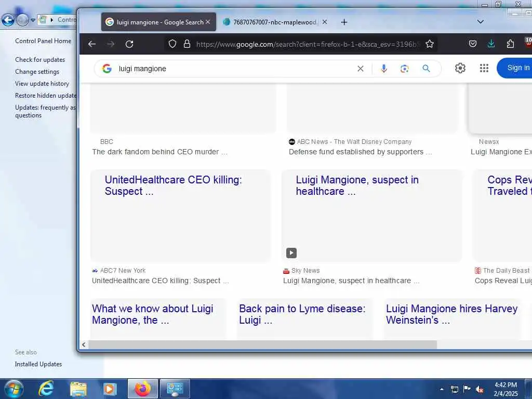Show hidden tray icons arrow
Screen dimensions: 532x399
(442, 389)
